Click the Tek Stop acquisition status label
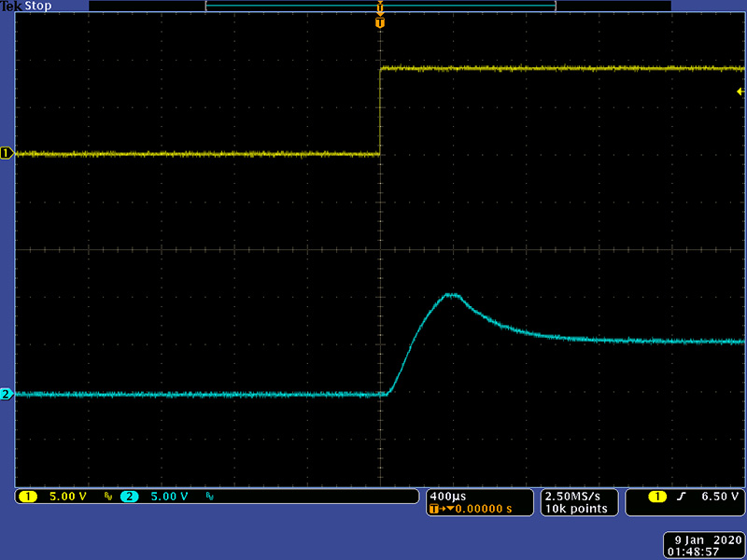747x560 pixels. coord(27,6)
